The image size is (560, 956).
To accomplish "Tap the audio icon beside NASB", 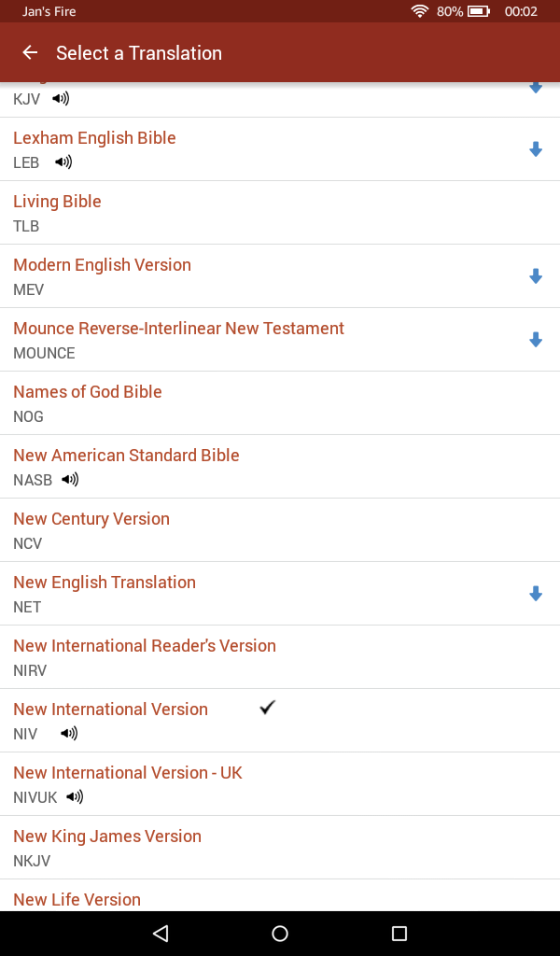I will [x=70, y=480].
